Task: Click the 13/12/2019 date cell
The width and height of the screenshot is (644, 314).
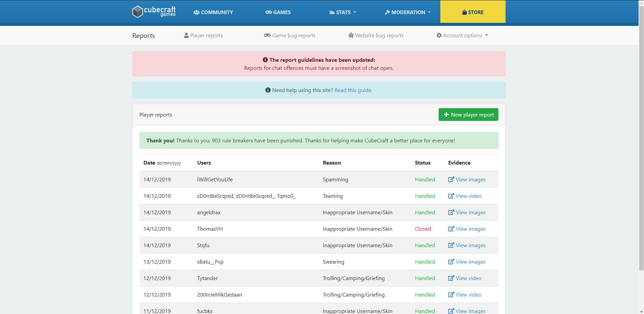Action: (157, 262)
